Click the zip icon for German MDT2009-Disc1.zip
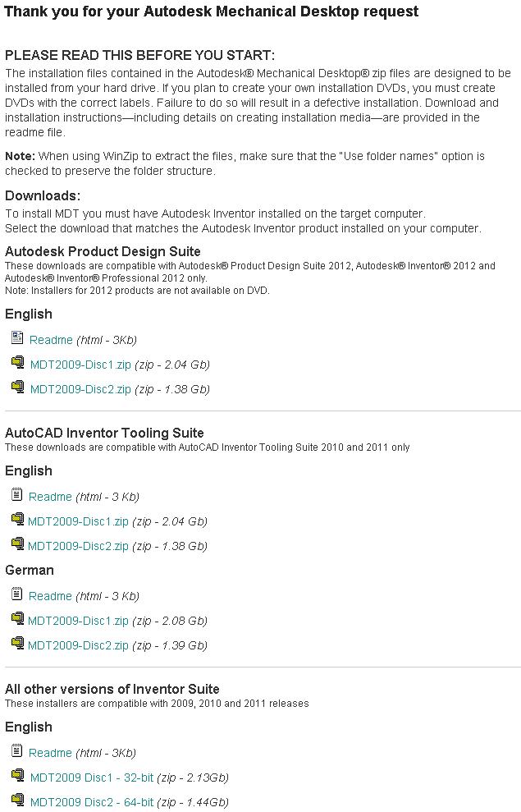This screenshot has height=812, width=521. pos(17,618)
